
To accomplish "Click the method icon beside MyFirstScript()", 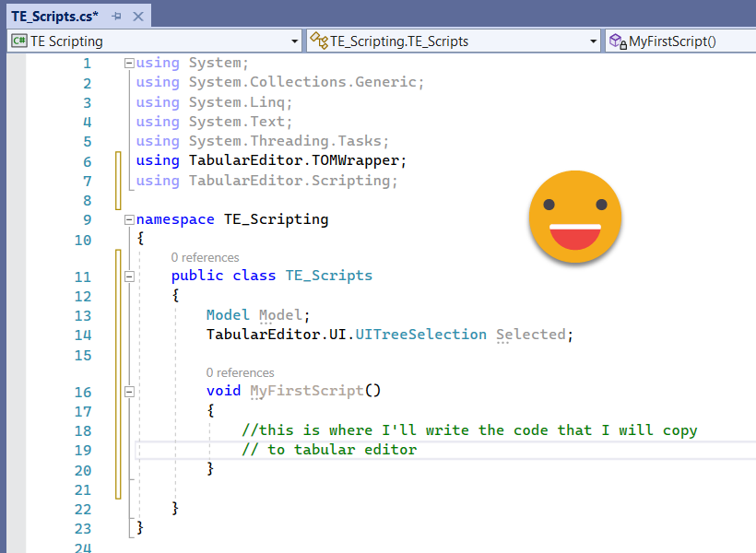I will [x=618, y=41].
